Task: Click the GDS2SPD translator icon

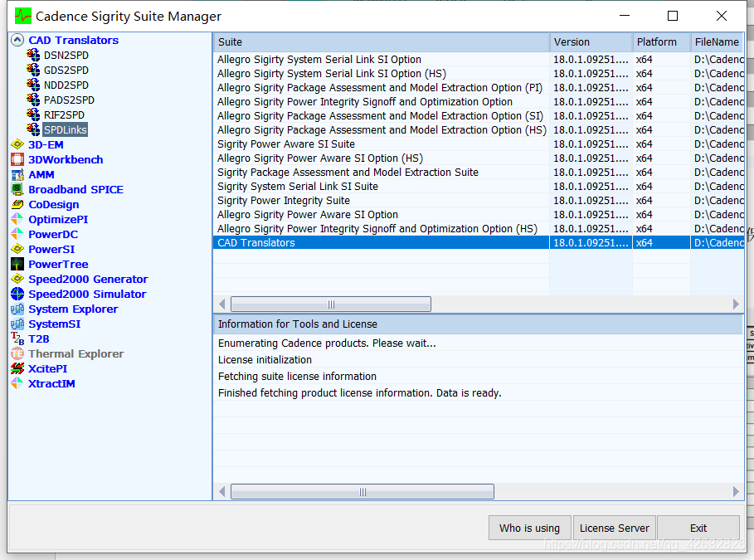Action: 33,70
